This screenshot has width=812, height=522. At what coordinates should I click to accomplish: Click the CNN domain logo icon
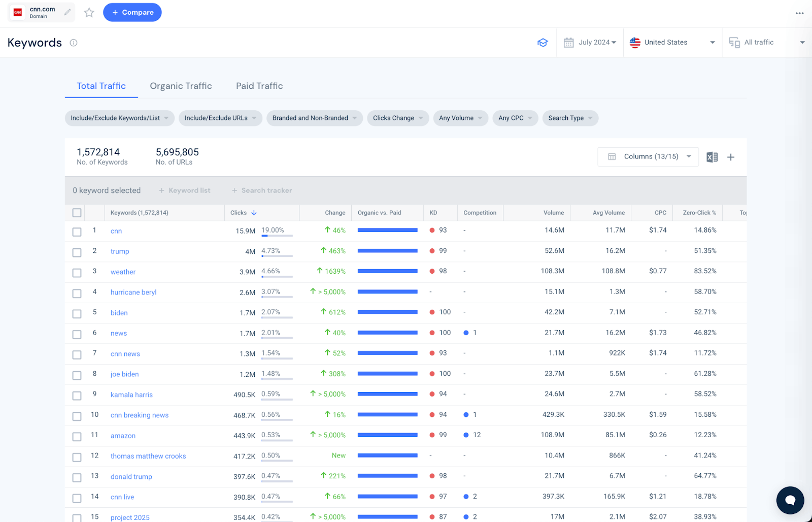pyautogui.click(x=18, y=12)
